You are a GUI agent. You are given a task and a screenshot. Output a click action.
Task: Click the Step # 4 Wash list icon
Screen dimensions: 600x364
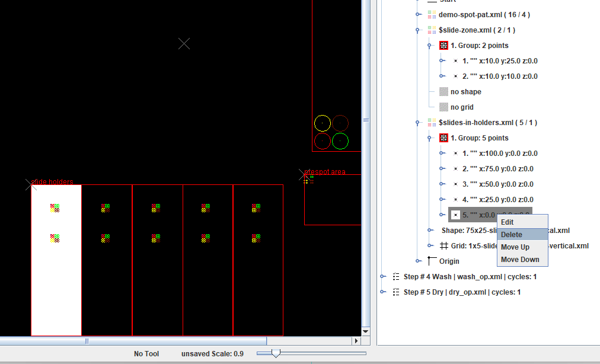396,277
